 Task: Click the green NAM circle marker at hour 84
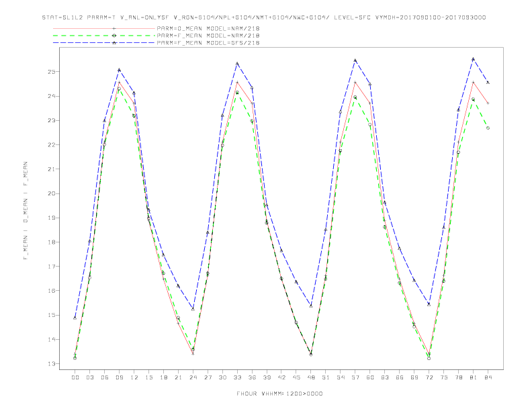(x=488, y=128)
